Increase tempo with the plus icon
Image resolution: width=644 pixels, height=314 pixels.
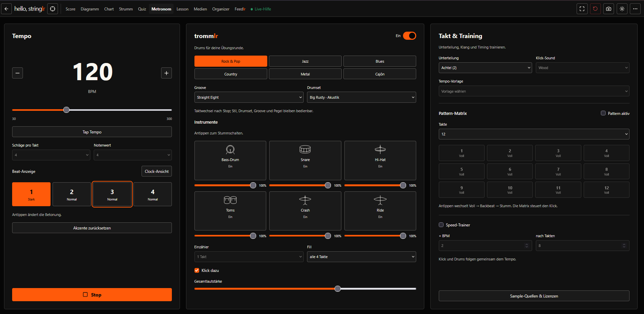click(166, 73)
